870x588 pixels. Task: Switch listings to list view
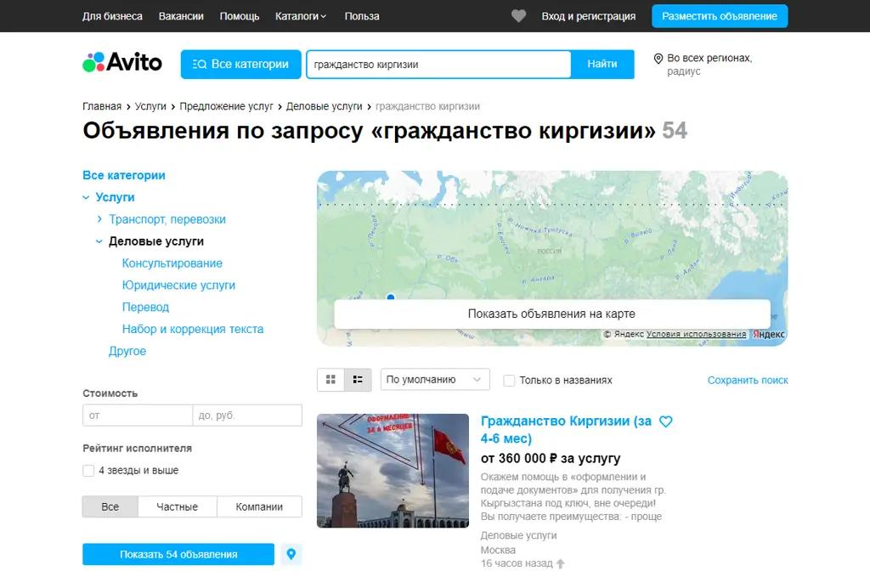coord(357,379)
